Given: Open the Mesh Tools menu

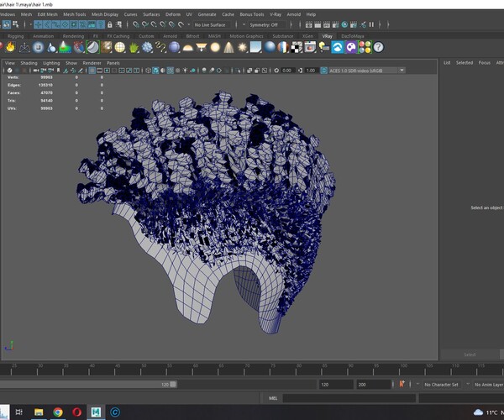Looking at the screenshot, I should 74,14.
